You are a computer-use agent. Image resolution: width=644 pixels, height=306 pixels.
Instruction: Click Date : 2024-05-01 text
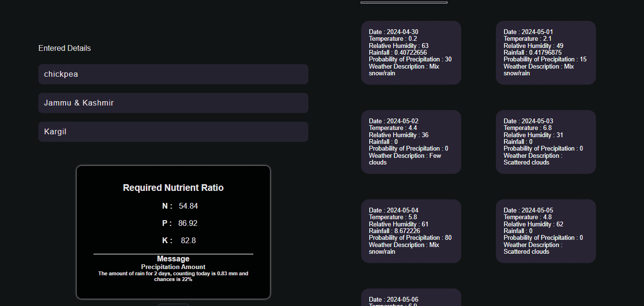coord(528,32)
